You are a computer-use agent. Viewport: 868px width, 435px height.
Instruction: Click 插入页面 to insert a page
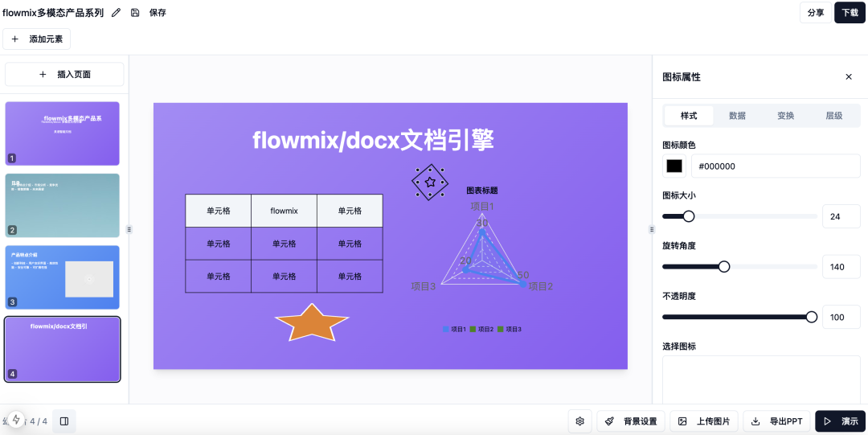tap(64, 74)
